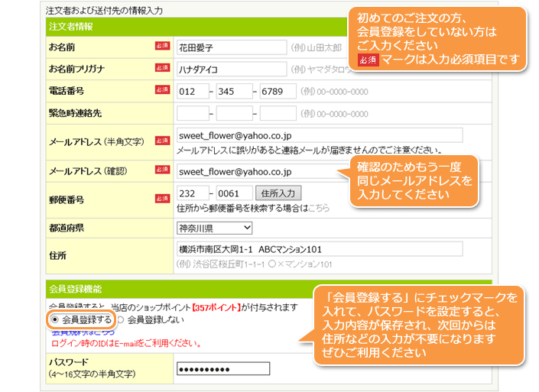The height and width of the screenshot is (392, 539).
Task: Click the 郵便番号 box containing 232
Action: [x=192, y=193]
